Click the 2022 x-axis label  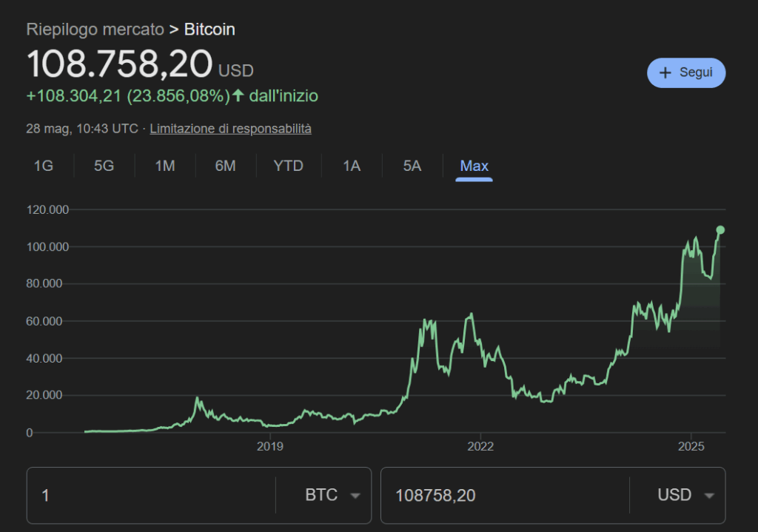[x=480, y=446]
